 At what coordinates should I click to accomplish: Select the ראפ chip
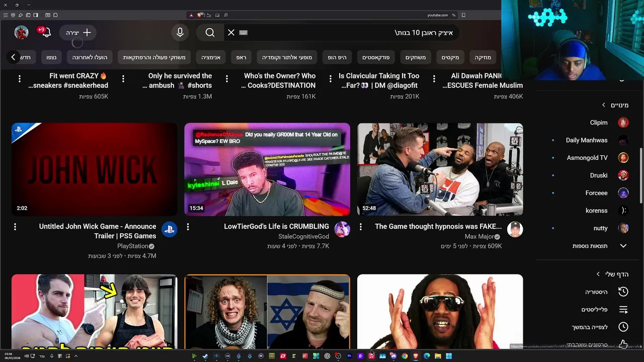pos(242,57)
